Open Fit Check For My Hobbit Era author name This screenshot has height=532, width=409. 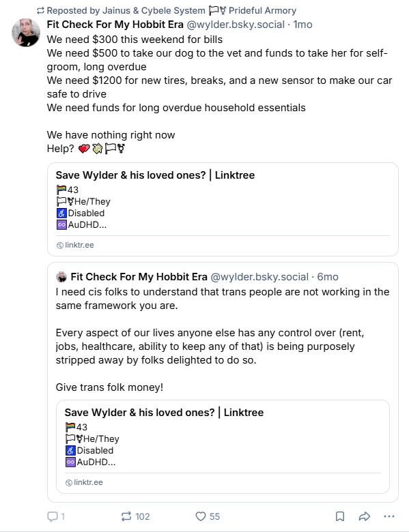115,25
